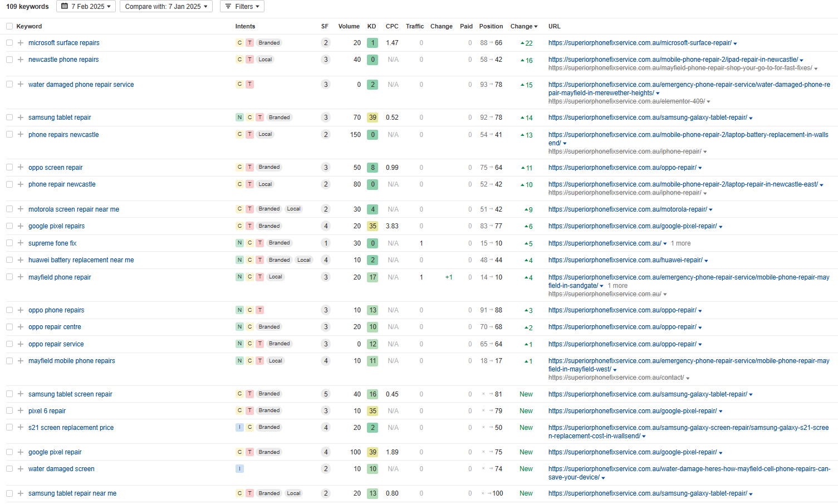Click plus icon next to supreme fone fix
The height and width of the screenshot is (504, 838).
pyautogui.click(x=21, y=243)
